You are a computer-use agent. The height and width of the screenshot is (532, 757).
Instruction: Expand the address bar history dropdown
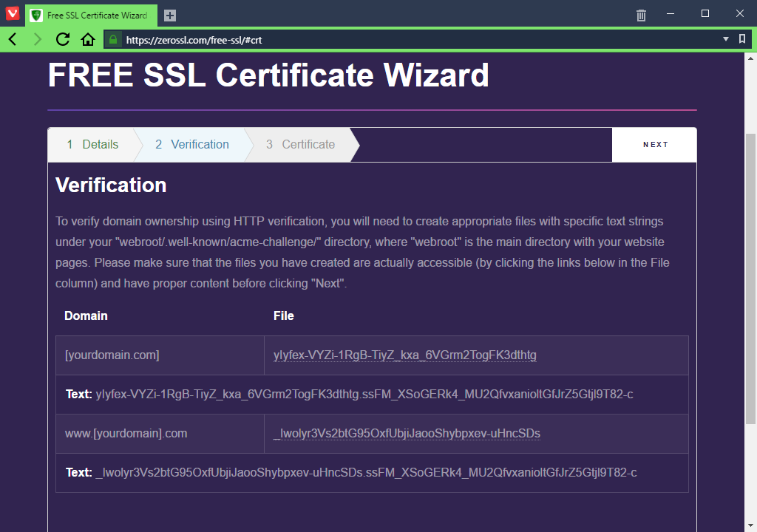726,39
